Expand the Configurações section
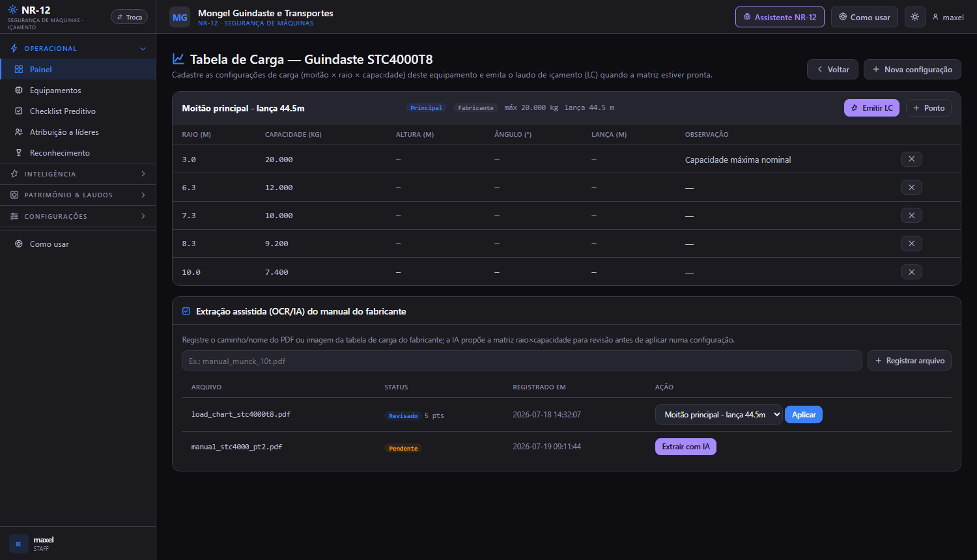 (78, 216)
